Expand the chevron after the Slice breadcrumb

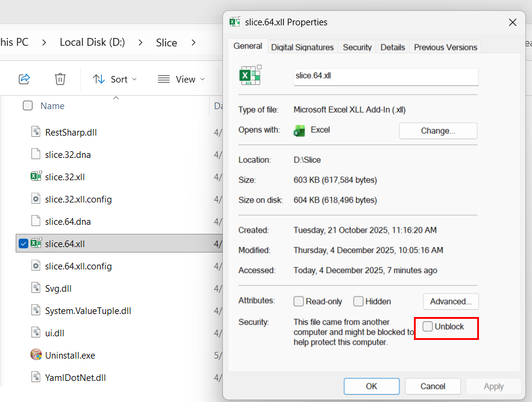click(x=193, y=43)
